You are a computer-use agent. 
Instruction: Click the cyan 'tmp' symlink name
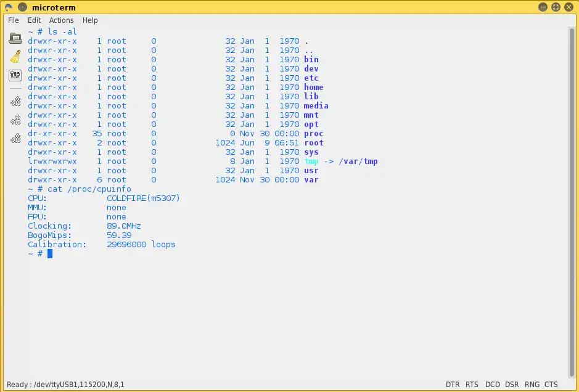pyautogui.click(x=311, y=161)
